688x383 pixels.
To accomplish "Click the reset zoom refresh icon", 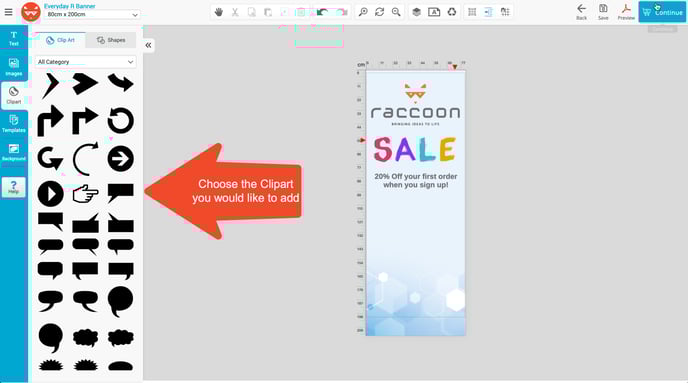I will tap(380, 12).
